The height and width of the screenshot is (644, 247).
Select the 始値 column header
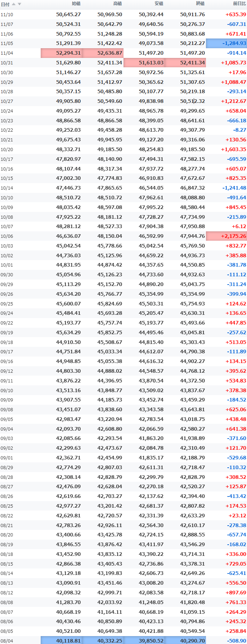(76, 4)
